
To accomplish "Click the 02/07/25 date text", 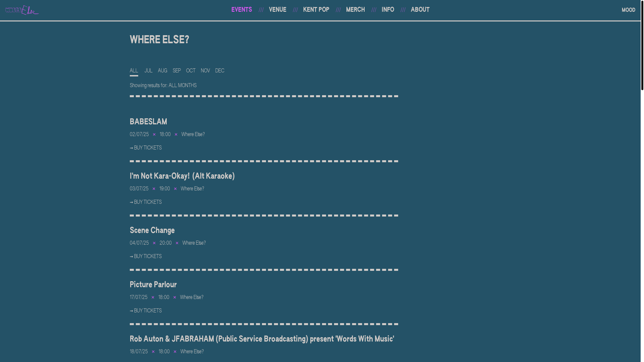I will 139,134.
